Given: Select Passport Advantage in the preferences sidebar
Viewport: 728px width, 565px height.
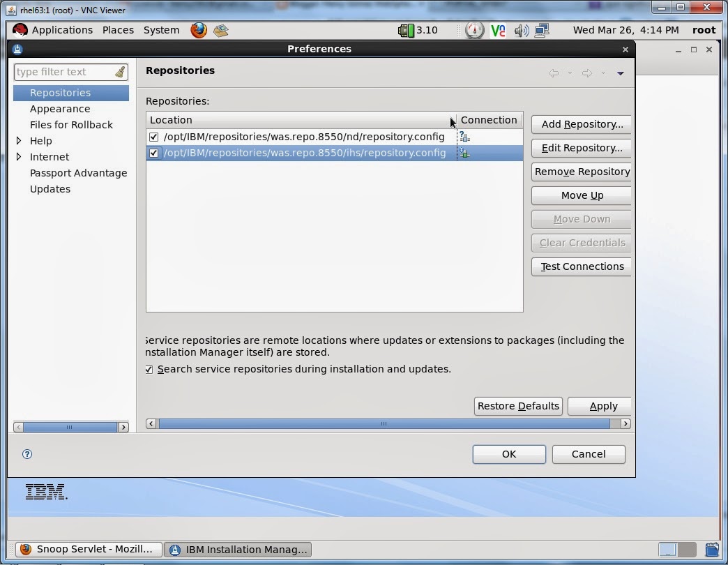Looking at the screenshot, I should click(78, 172).
